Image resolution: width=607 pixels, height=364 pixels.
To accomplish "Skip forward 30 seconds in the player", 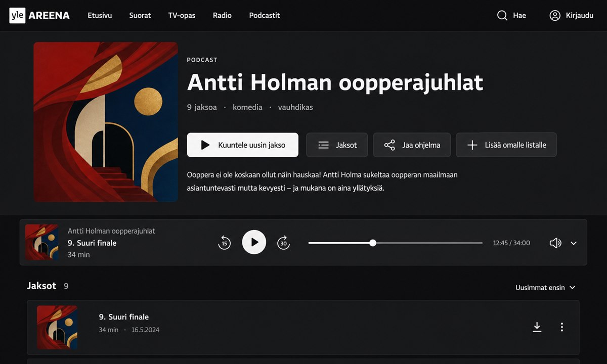I will click(x=284, y=243).
